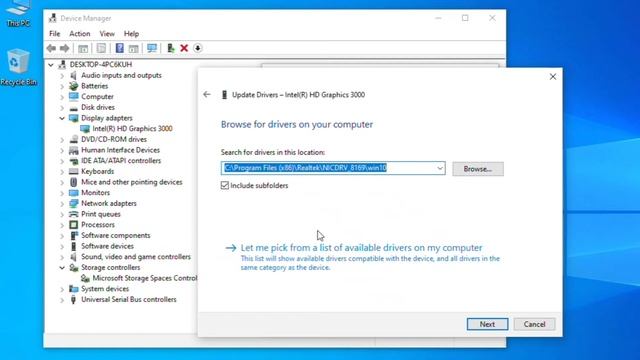Expand the Universal Serial Bus controllers node

coord(62,300)
